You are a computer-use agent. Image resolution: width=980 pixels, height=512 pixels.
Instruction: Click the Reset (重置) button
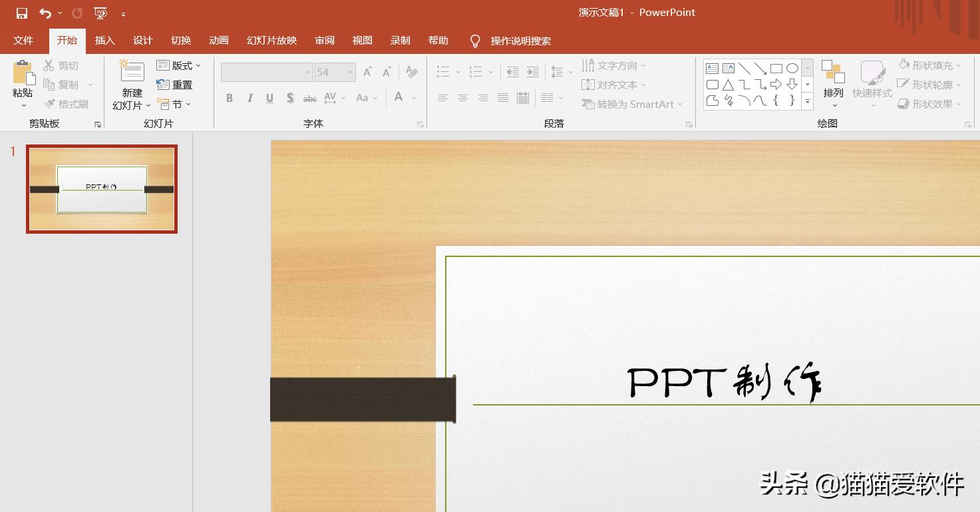[x=174, y=85]
